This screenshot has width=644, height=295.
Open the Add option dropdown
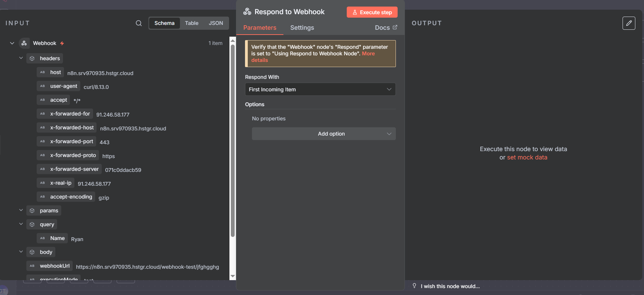324,134
